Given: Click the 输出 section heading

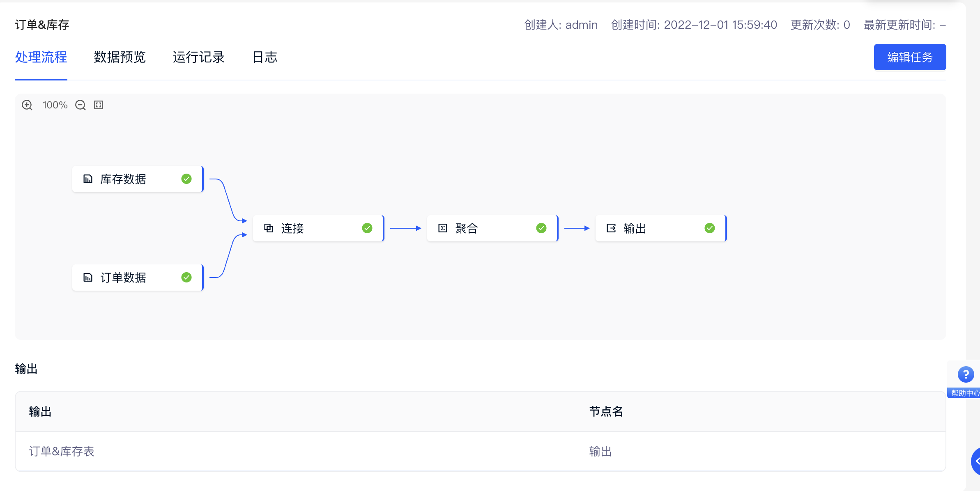Looking at the screenshot, I should pos(26,369).
